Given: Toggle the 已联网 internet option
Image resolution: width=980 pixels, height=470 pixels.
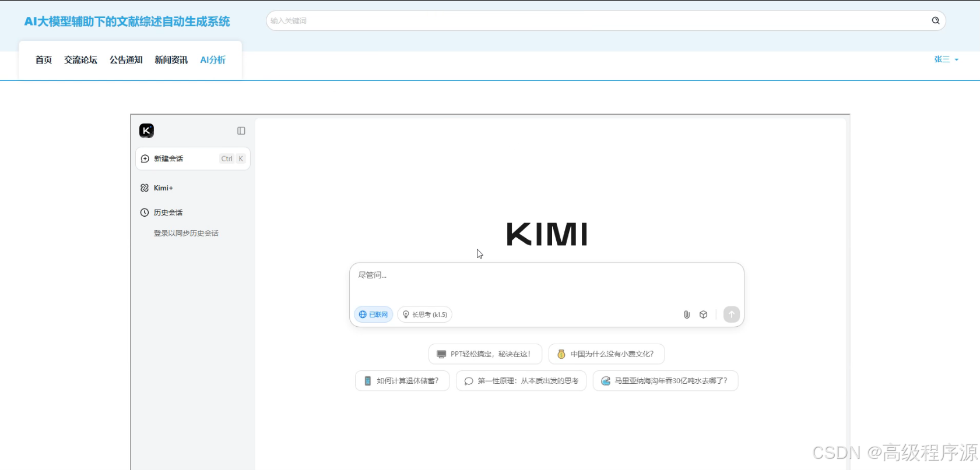Looking at the screenshot, I should [x=373, y=314].
